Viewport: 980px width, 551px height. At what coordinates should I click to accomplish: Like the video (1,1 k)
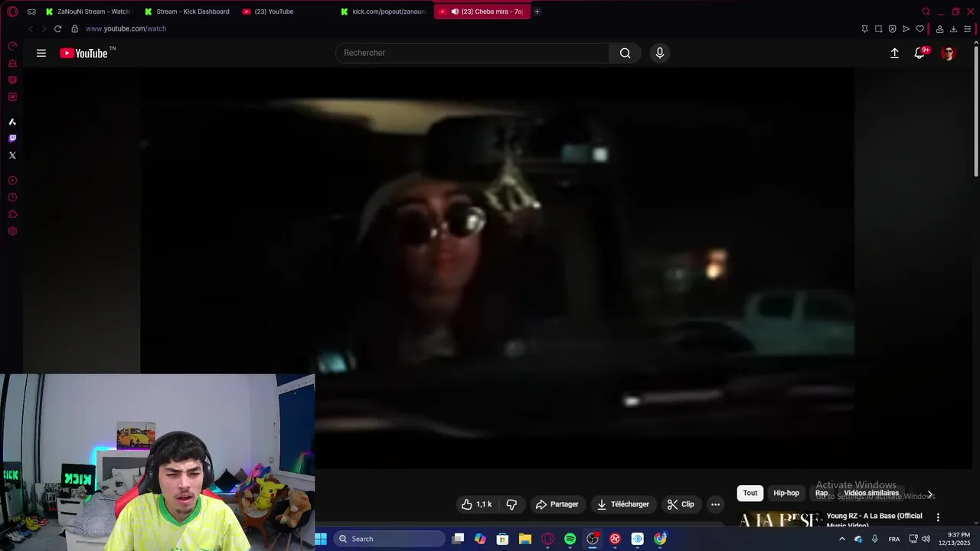(x=476, y=504)
